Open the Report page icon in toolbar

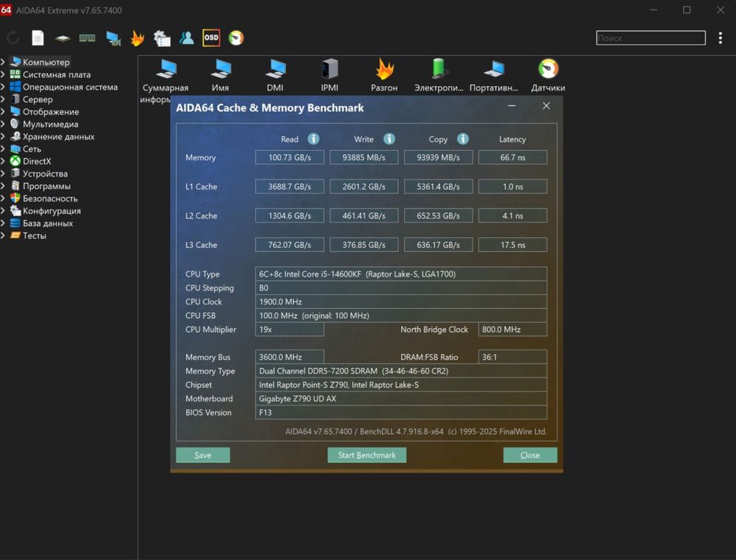click(x=38, y=38)
